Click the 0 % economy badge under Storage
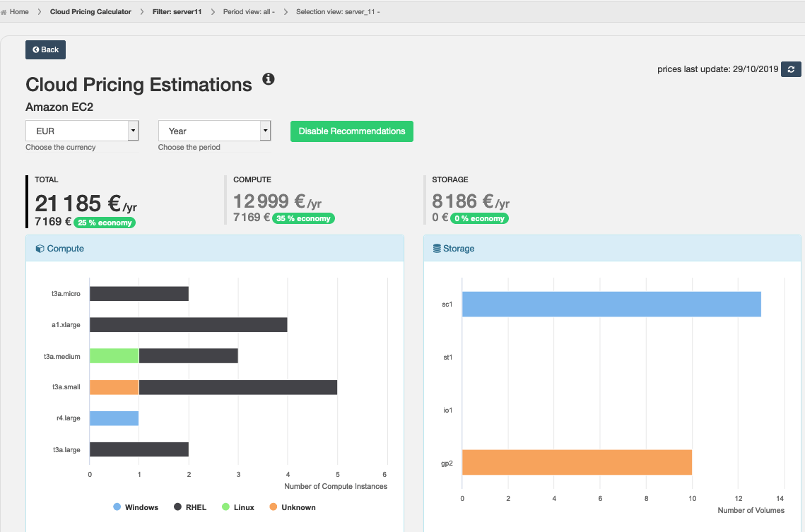 (x=479, y=218)
